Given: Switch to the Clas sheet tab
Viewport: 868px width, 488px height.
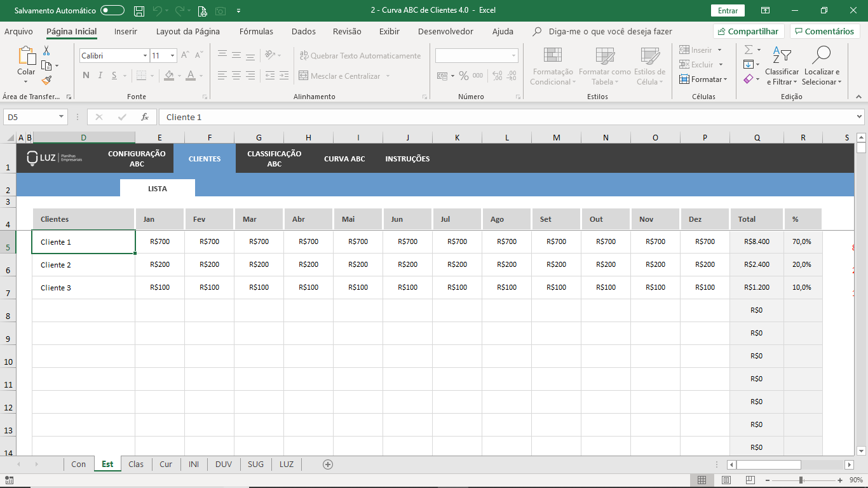Looking at the screenshot, I should click(x=136, y=464).
